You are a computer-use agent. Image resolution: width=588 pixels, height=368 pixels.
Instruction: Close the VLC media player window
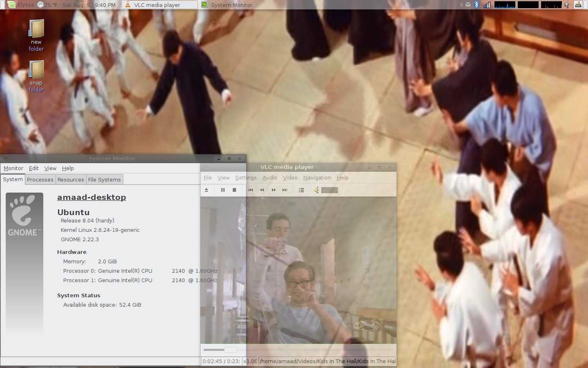pyautogui.click(x=390, y=167)
